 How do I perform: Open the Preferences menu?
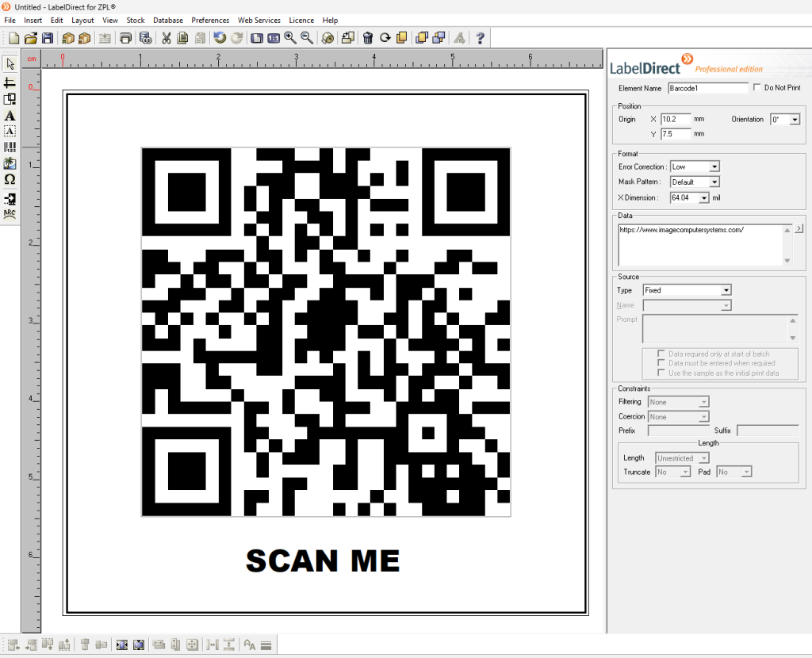(x=210, y=20)
